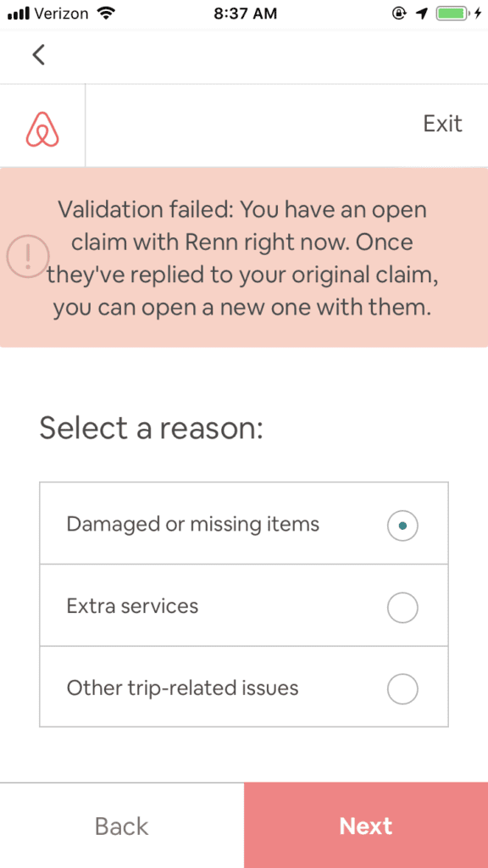Tap the Verizon carrier label
Viewport: 488px width, 868px height.
coord(62,14)
